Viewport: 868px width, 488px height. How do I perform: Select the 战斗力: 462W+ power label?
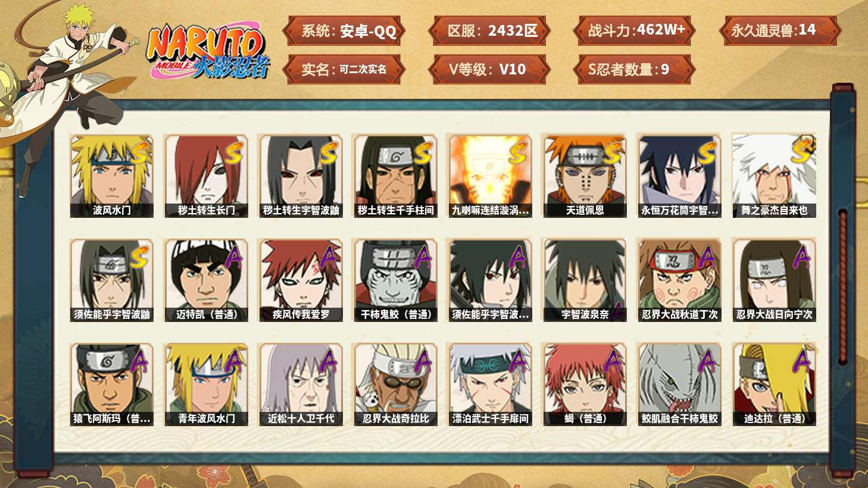pyautogui.click(x=634, y=31)
